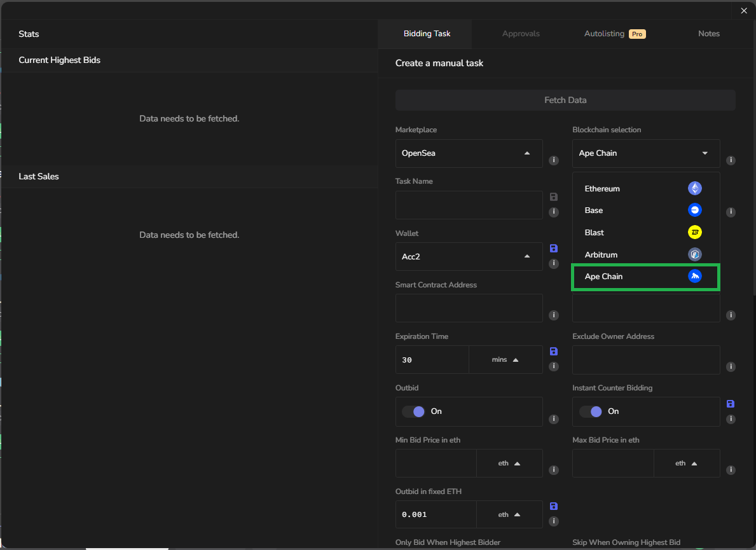Toggle the Instant Counter Bidding switch

pos(591,411)
